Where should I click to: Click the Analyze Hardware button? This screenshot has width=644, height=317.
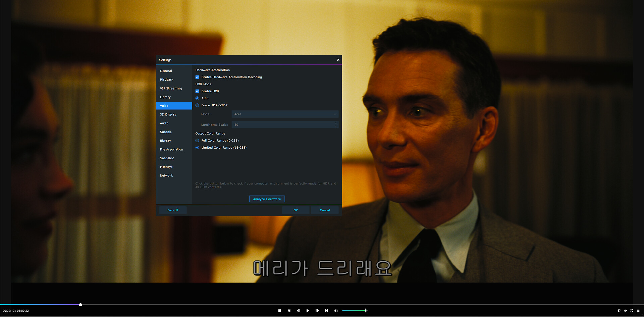(267, 199)
